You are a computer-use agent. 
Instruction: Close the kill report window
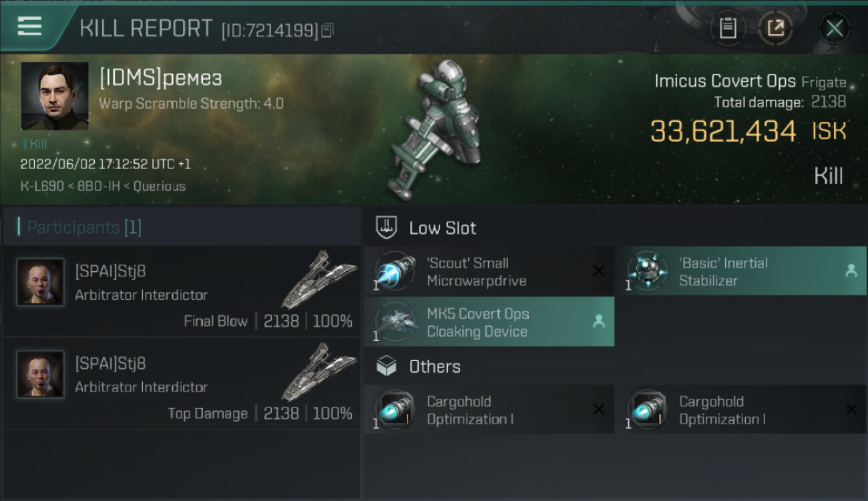click(834, 28)
